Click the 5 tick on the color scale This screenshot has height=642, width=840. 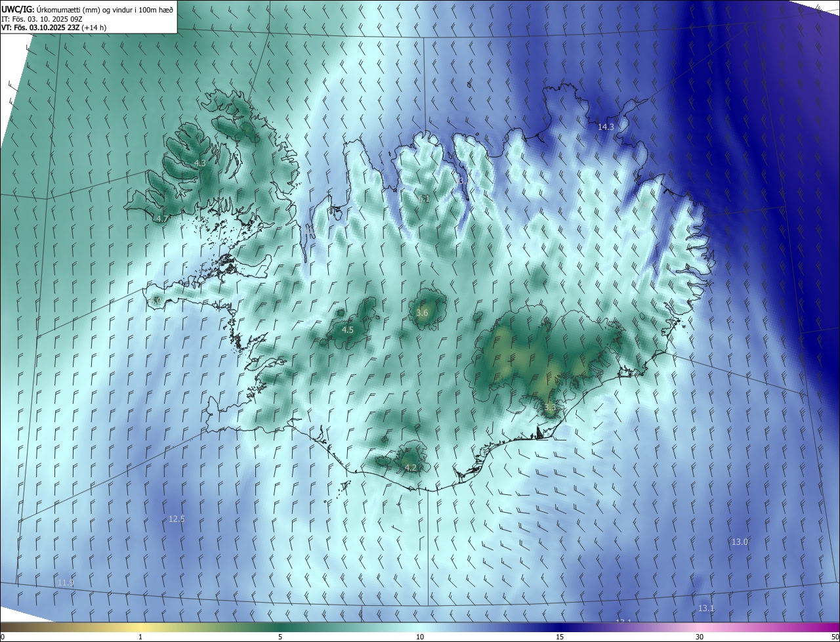(280, 637)
